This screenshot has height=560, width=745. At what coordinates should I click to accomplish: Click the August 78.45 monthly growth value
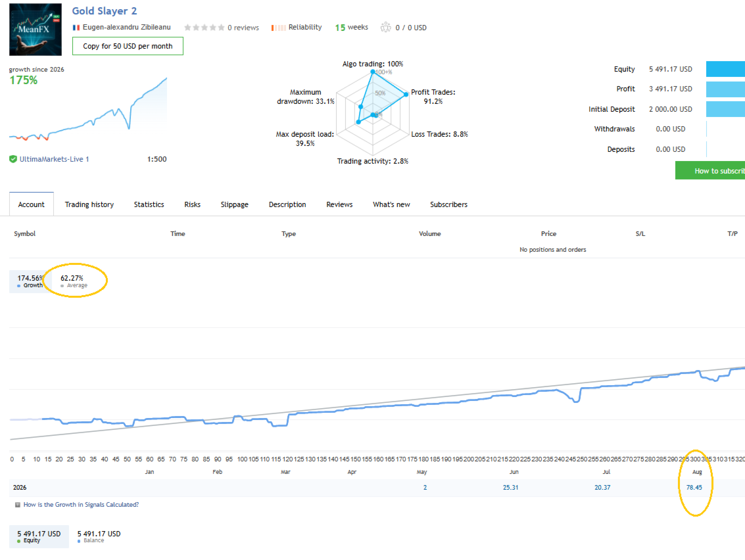tap(694, 487)
